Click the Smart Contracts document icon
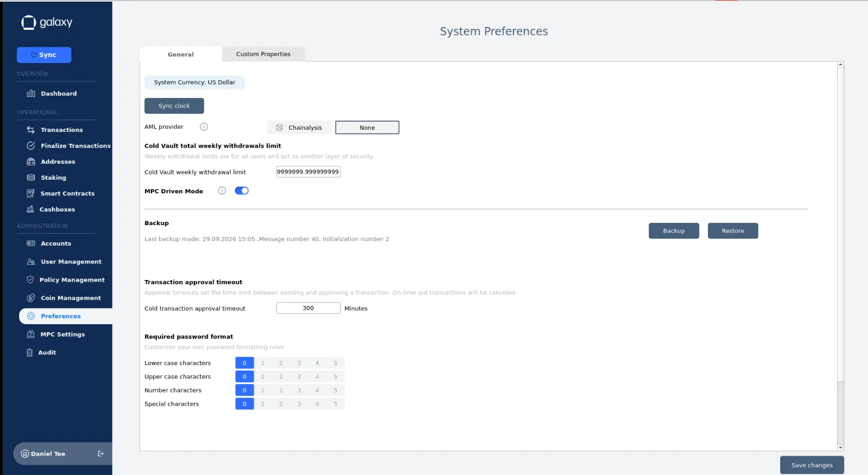Image resolution: width=868 pixels, height=475 pixels. tap(31, 193)
